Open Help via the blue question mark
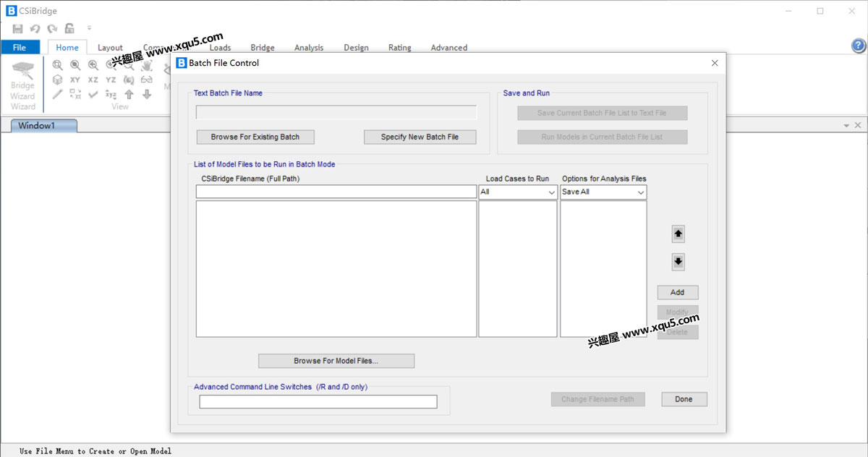Viewport: 868px width, 457px height. pyautogui.click(x=858, y=46)
